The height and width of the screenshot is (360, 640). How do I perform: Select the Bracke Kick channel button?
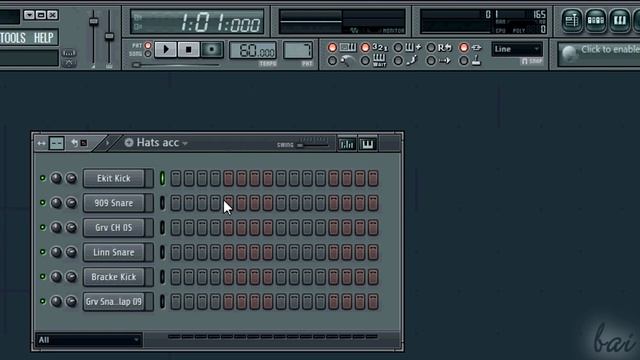pos(114,277)
